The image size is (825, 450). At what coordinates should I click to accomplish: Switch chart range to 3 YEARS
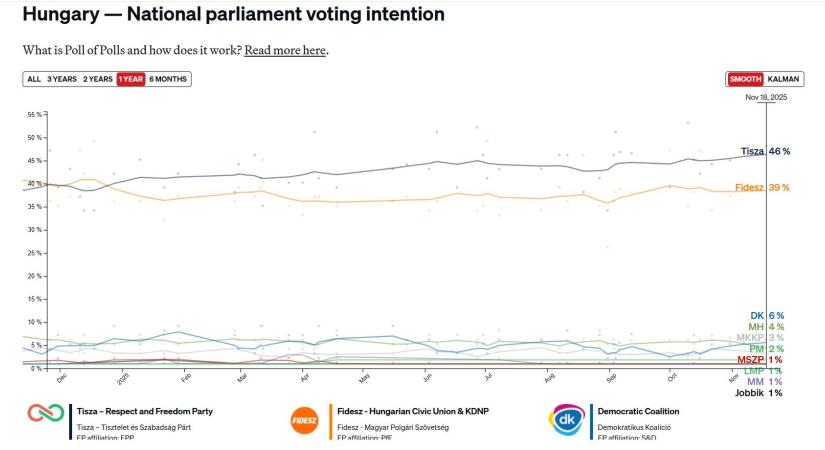tap(62, 79)
